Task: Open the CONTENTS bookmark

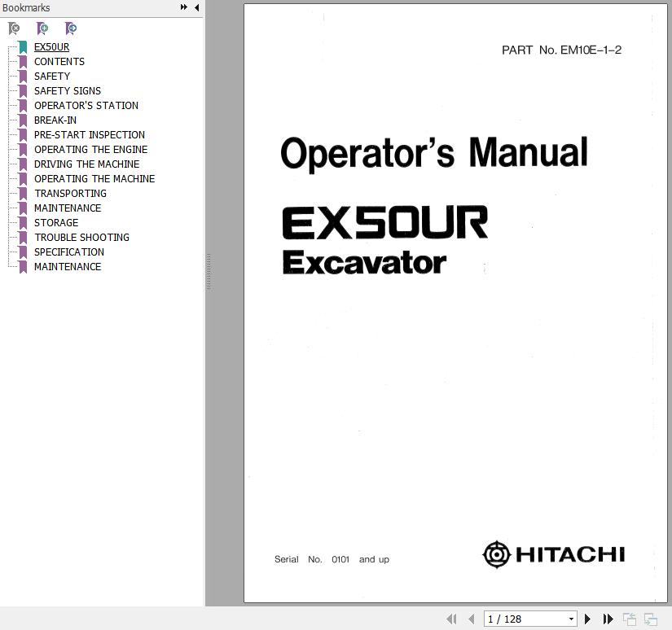Action: [x=59, y=62]
